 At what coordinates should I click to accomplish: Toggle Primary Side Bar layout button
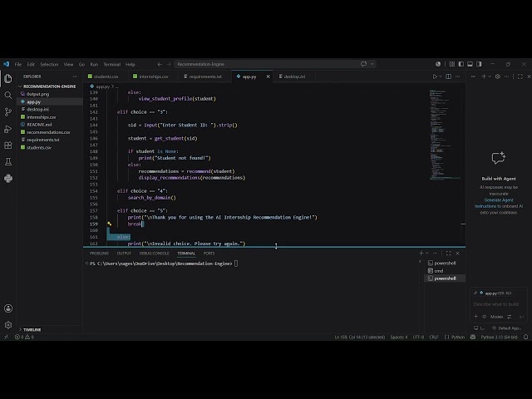pos(461,64)
